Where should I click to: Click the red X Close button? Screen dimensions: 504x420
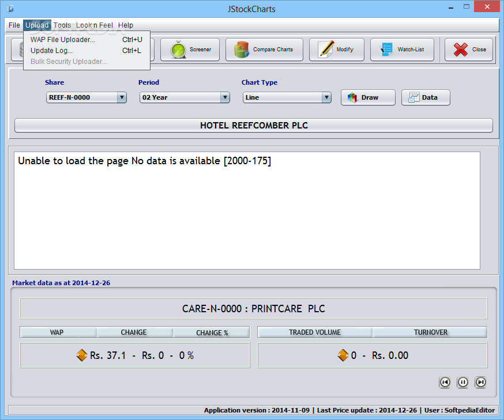coord(469,50)
